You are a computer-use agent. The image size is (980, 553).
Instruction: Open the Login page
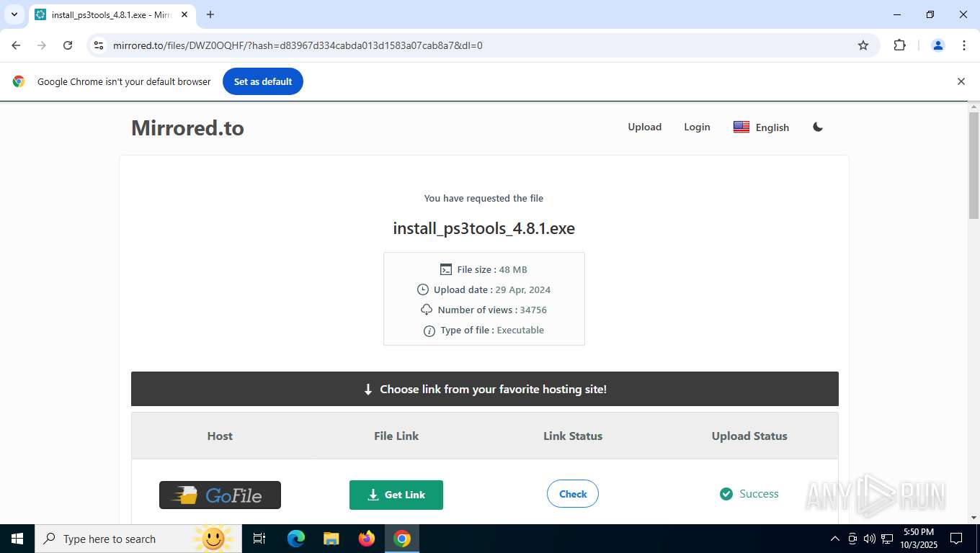[697, 127]
